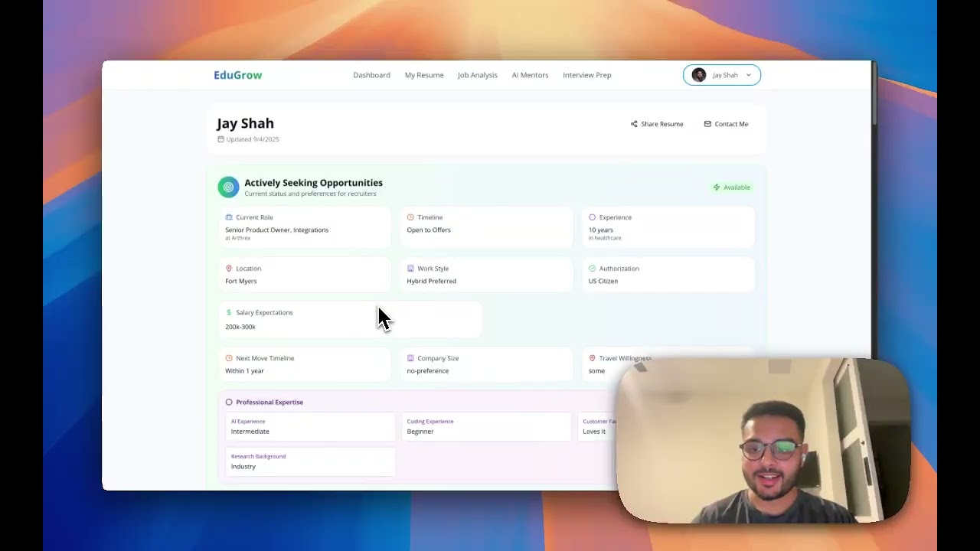
Task: Click the 'at Arthrex' text
Action: [238, 238]
